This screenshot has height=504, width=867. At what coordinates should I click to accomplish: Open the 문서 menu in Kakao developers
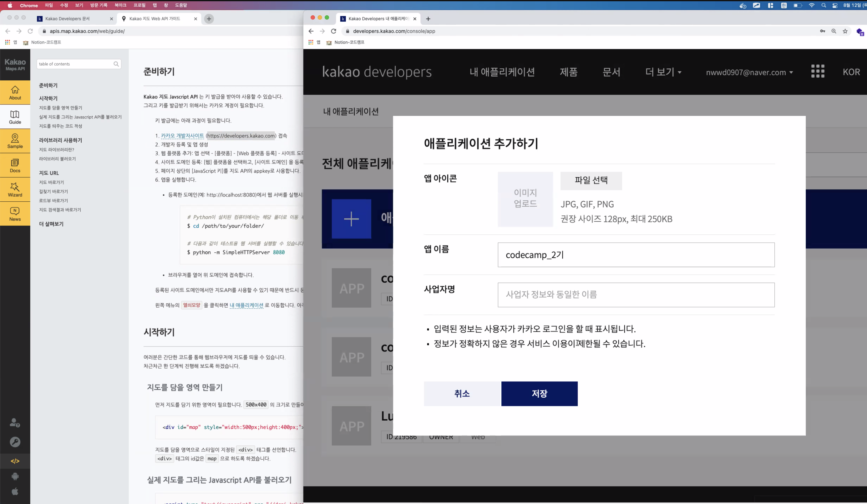click(x=611, y=72)
